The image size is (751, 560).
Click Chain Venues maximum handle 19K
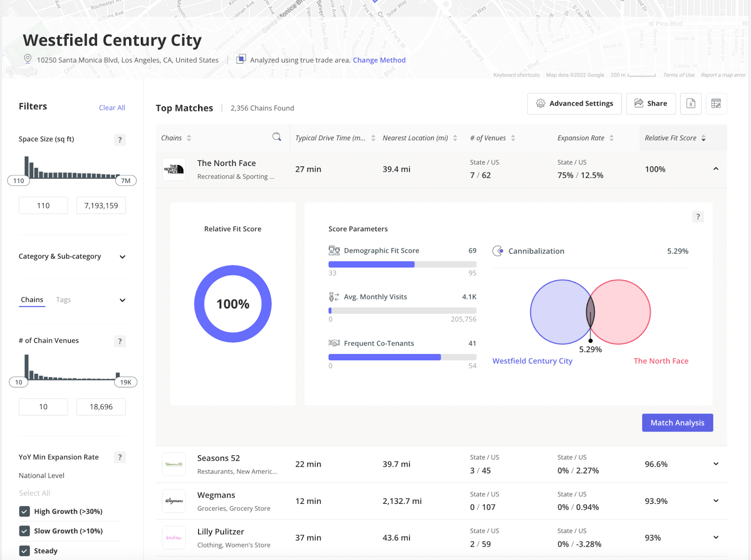[126, 382]
